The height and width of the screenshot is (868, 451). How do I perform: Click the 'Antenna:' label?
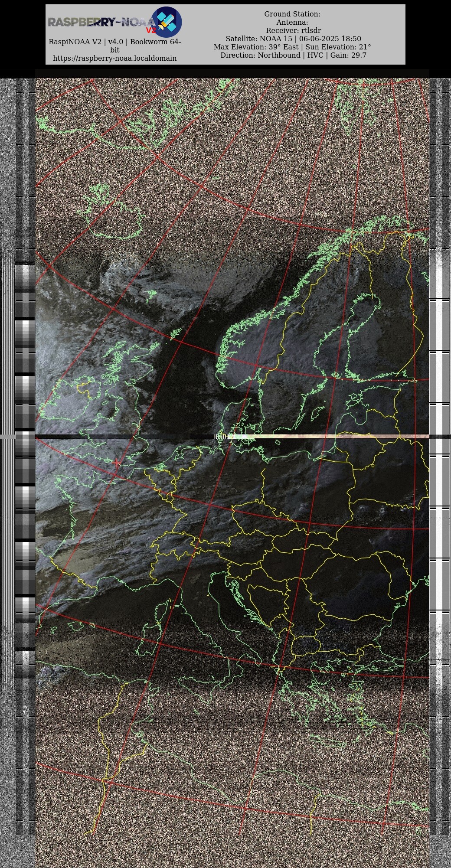pyautogui.click(x=292, y=22)
